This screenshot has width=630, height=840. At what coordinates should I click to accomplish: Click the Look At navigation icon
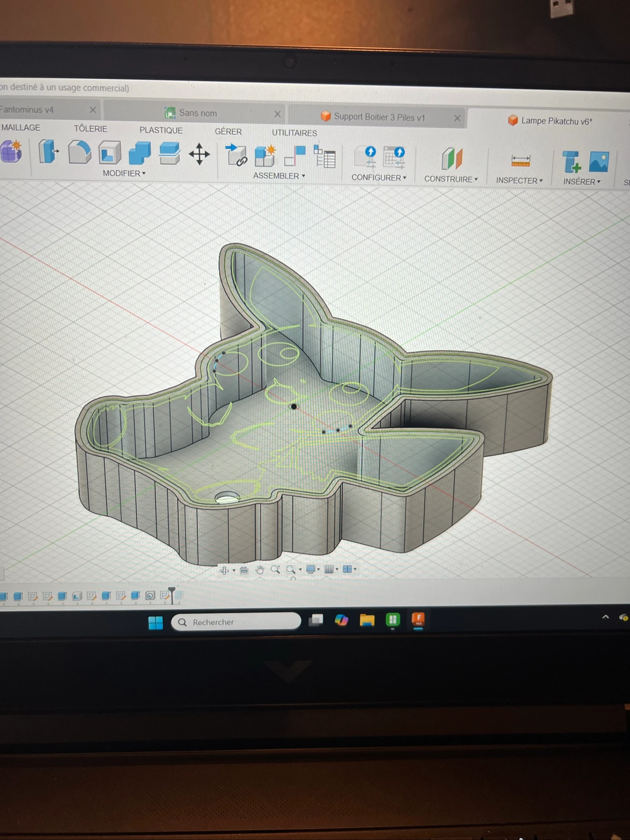[244, 570]
